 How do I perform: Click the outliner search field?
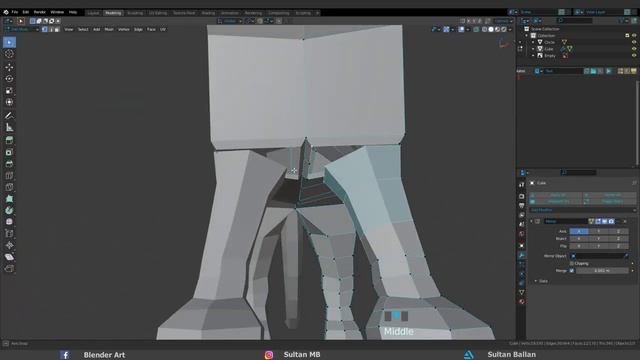pyautogui.click(x=575, y=20)
